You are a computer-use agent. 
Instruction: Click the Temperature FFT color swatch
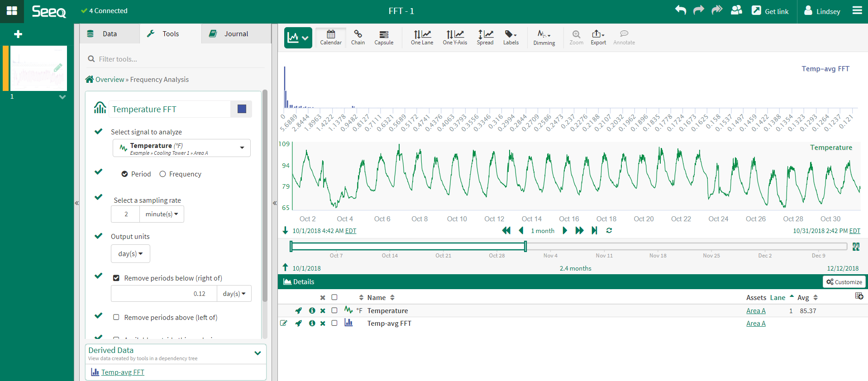(242, 109)
